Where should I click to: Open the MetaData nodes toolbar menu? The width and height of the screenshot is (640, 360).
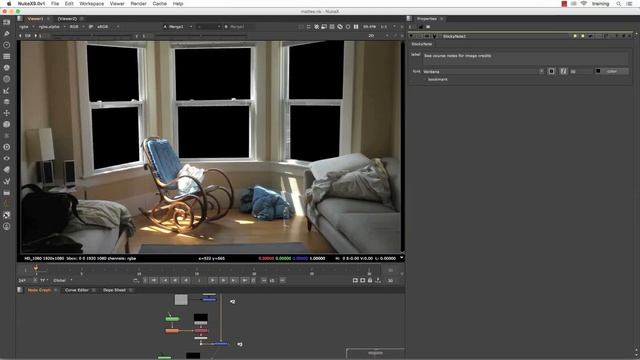pyautogui.click(x=7, y=170)
